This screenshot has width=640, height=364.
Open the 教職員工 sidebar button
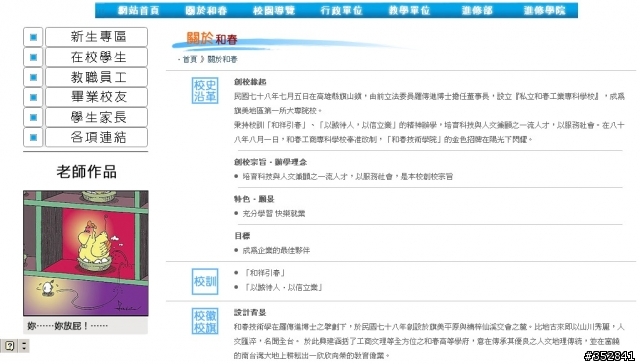pos(96,77)
